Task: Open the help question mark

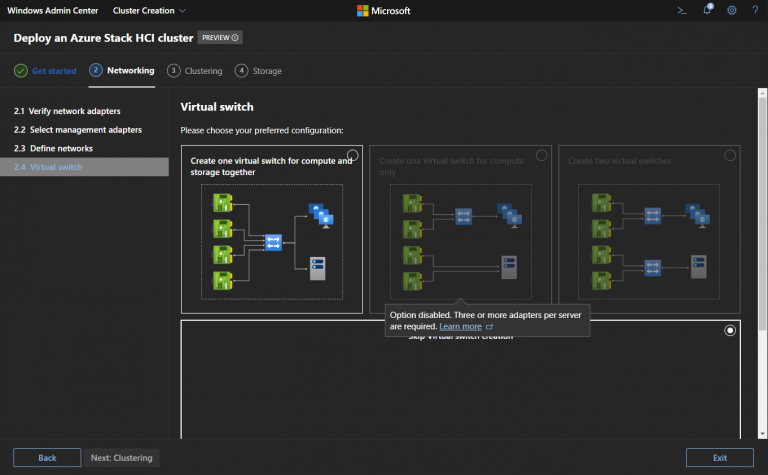Action: click(755, 10)
